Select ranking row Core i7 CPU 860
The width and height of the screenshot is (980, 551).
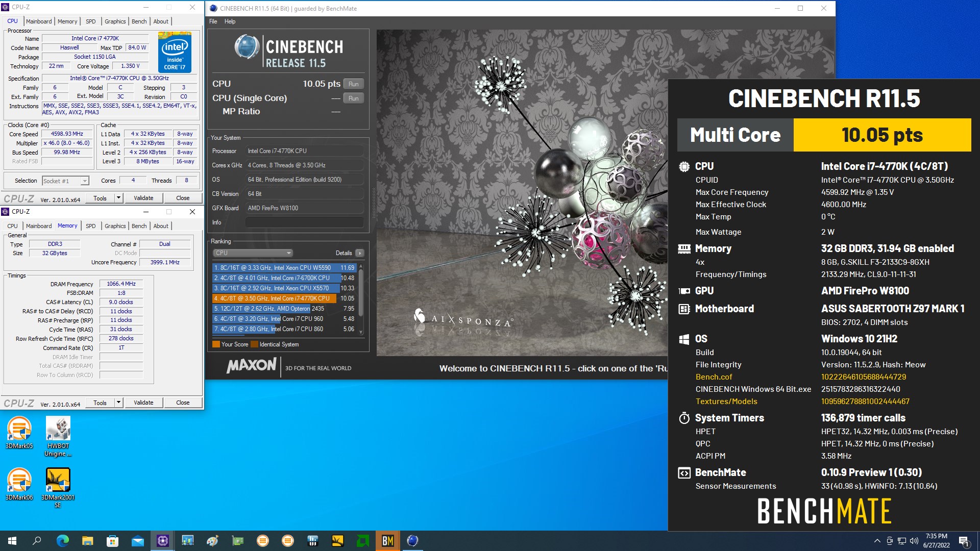(284, 329)
